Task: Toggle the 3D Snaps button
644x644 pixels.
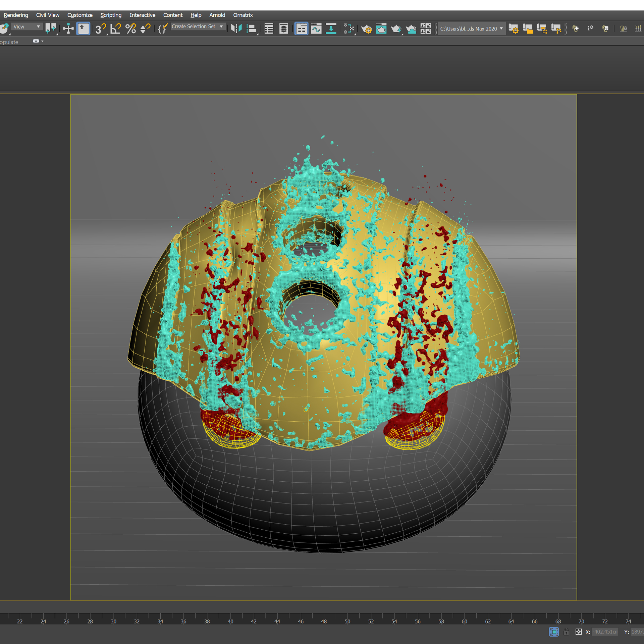Action: 100,29
